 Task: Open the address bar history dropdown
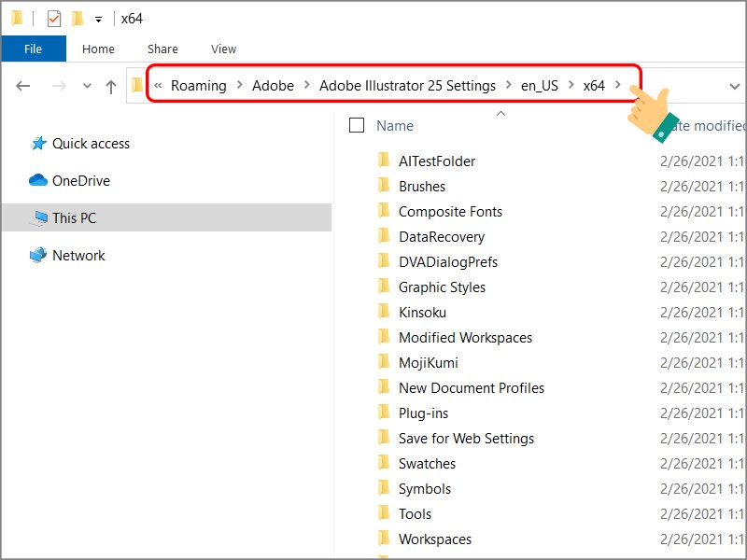[x=735, y=85]
